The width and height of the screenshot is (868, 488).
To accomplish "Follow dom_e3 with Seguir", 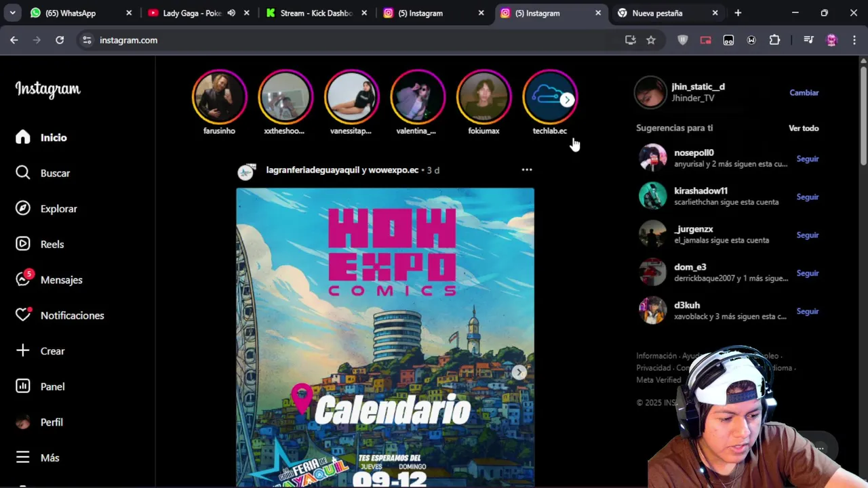I will 808,273.
